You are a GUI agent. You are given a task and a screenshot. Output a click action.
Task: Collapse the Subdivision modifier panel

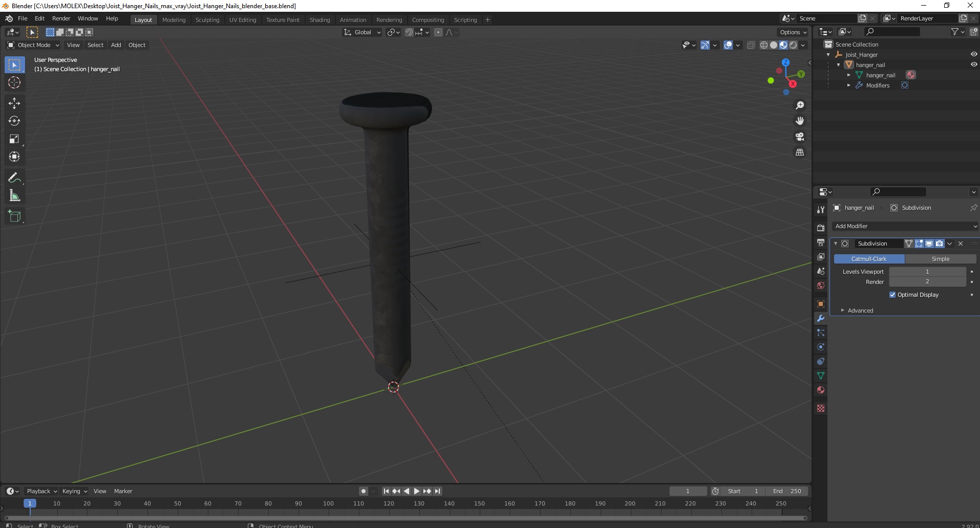point(836,244)
